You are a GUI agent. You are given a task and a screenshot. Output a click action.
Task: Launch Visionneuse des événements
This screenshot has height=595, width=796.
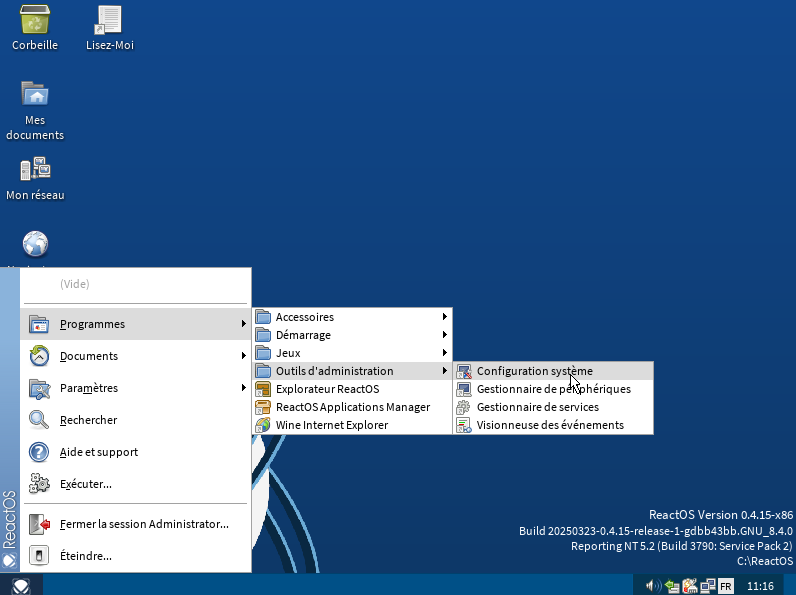[550, 425]
